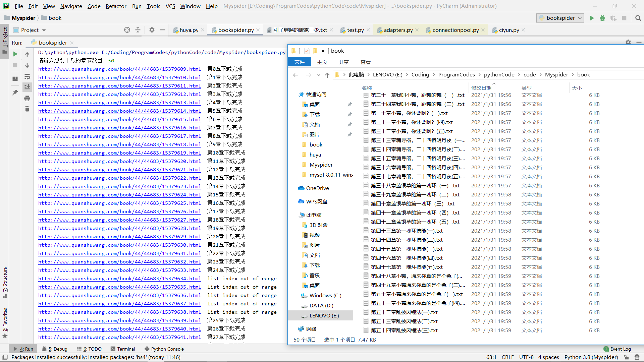Stop process in Run tool window sidebar

15,65
